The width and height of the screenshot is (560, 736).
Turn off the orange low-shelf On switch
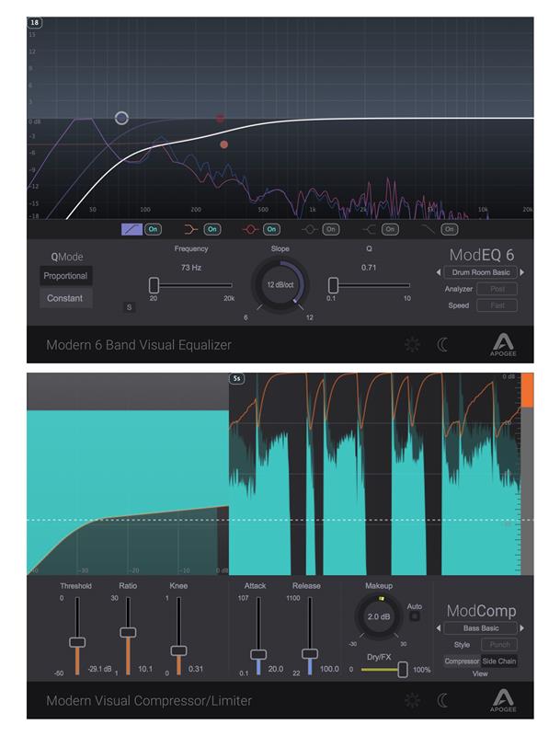pos(212,229)
